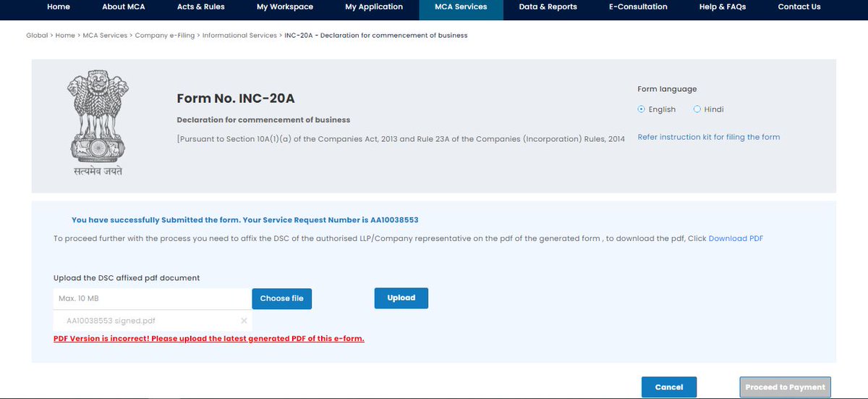Screen dimensions: 868x399
Task: Open the Data & Reports menu
Action: tap(548, 7)
